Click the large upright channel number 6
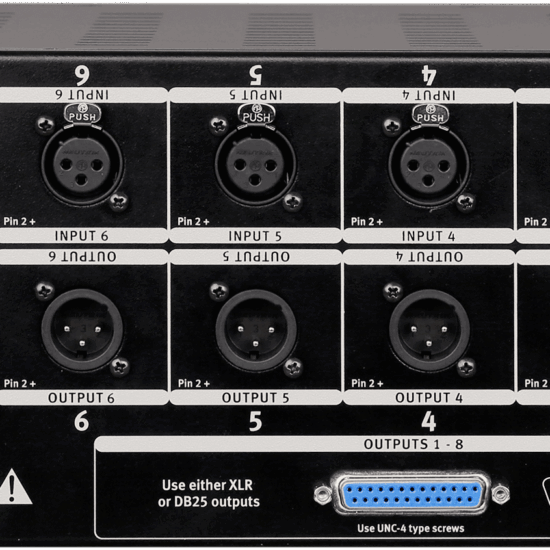The image size is (550, 550). pos(82,421)
